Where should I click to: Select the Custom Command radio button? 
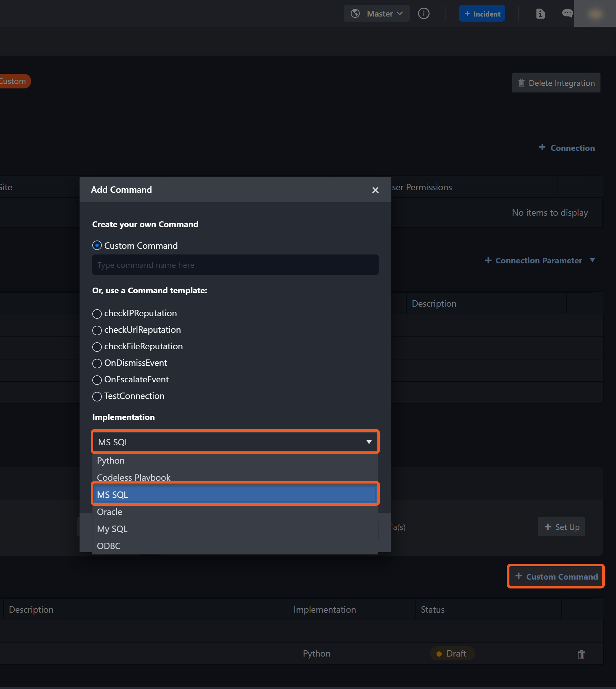point(97,245)
